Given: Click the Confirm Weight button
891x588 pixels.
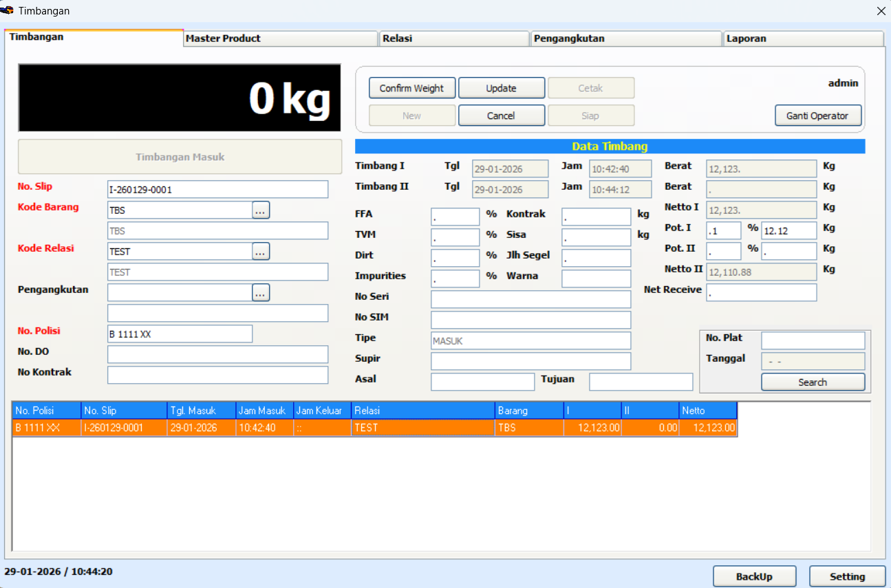Looking at the screenshot, I should [412, 88].
